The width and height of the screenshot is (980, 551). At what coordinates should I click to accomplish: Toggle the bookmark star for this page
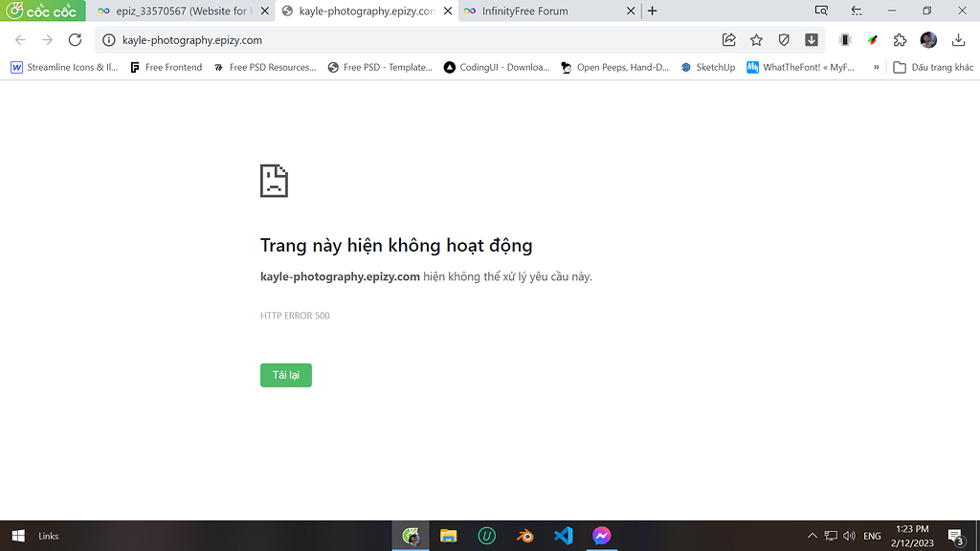click(x=756, y=41)
